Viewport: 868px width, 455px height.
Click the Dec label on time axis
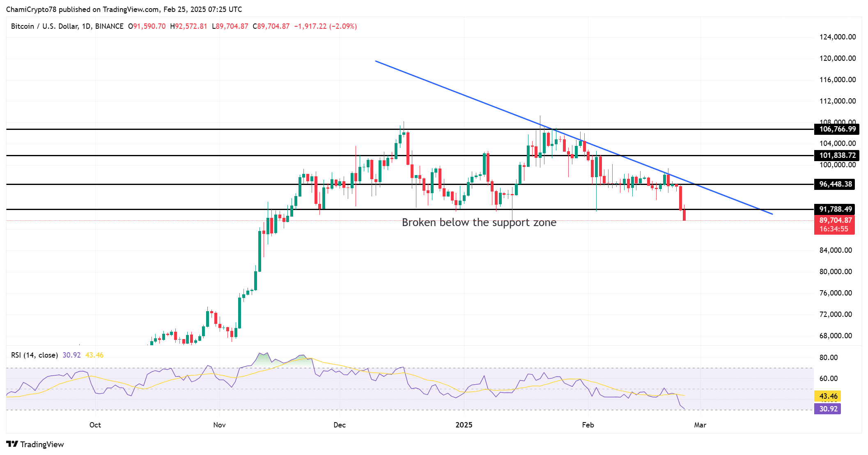pos(340,425)
